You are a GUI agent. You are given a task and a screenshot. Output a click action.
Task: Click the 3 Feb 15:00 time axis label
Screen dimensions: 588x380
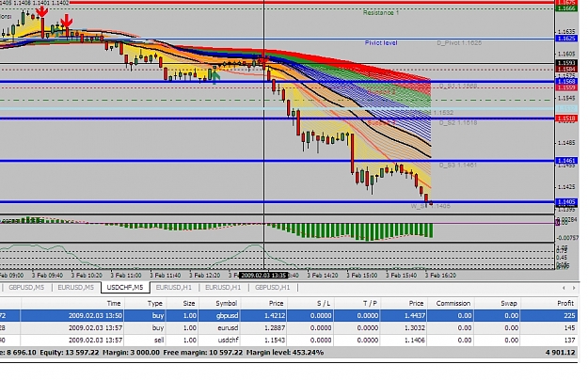pyautogui.click(x=362, y=276)
